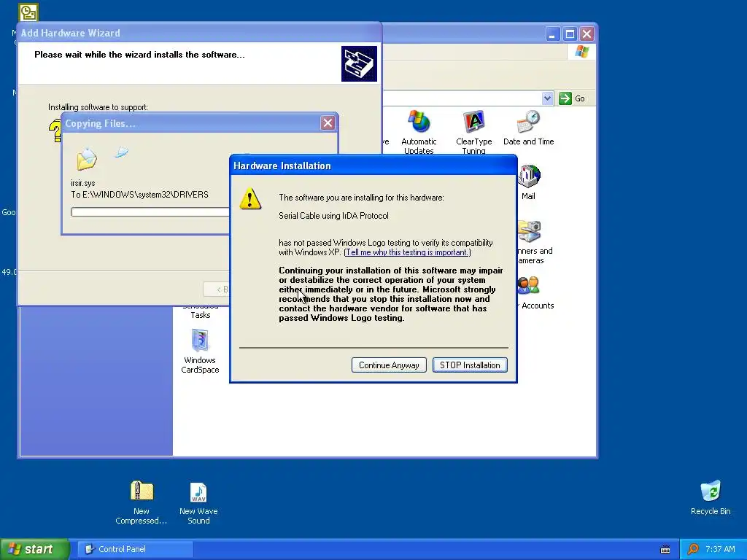Click the disabled Back button in wizard

pyautogui.click(x=217, y=289)
